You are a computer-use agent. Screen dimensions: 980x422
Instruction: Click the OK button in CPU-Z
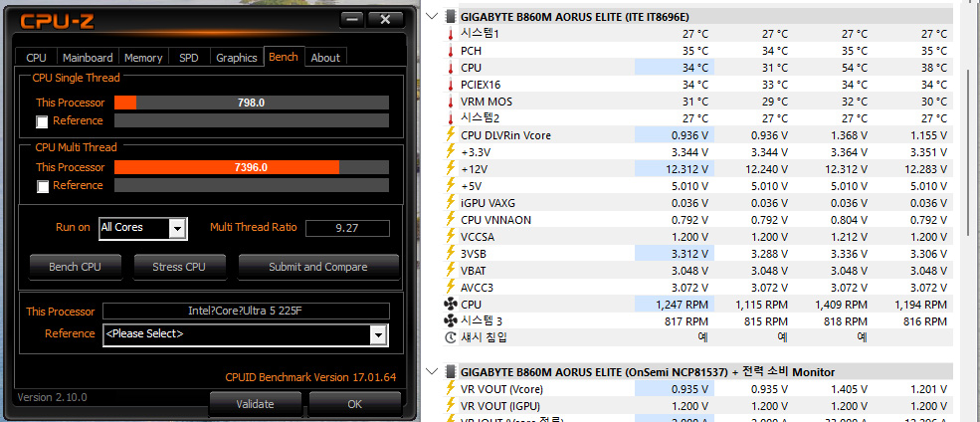pos(355,404)
